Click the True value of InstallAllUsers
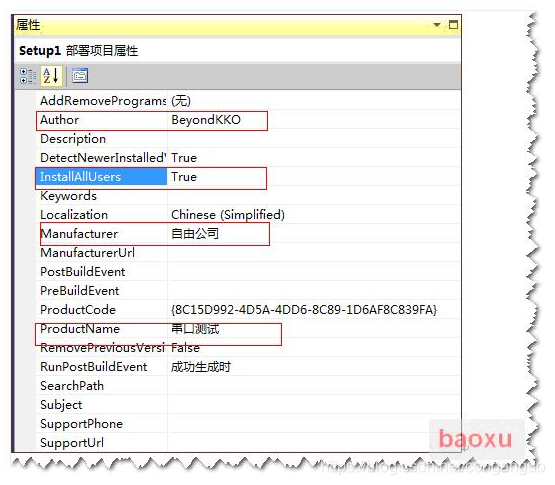The height and width of the screenshot is (485, 555). 184,177
